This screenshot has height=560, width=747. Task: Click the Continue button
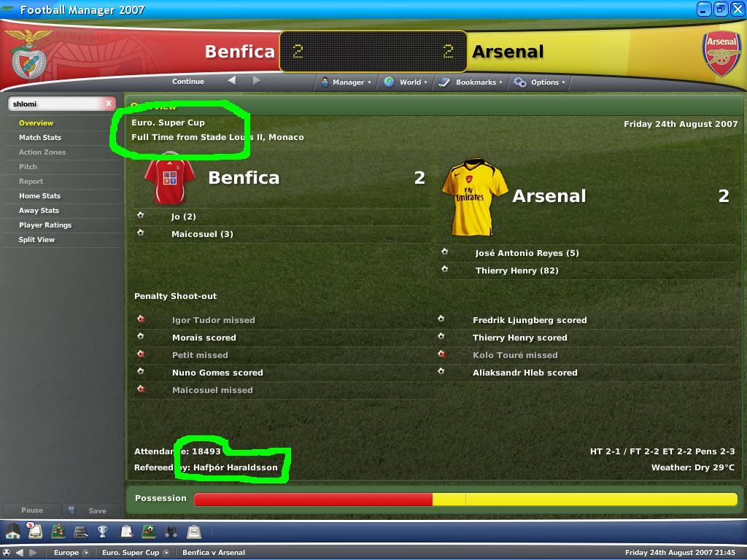(x=188, y=82)
